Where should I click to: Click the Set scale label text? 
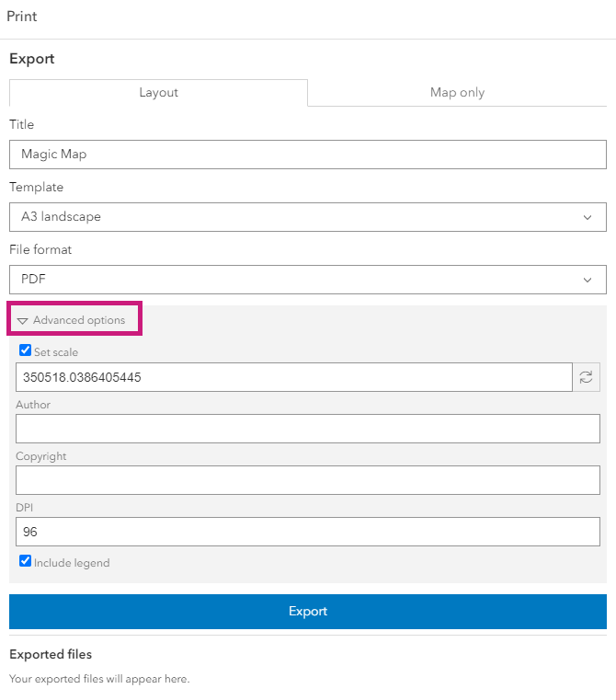tap(56, 352)
